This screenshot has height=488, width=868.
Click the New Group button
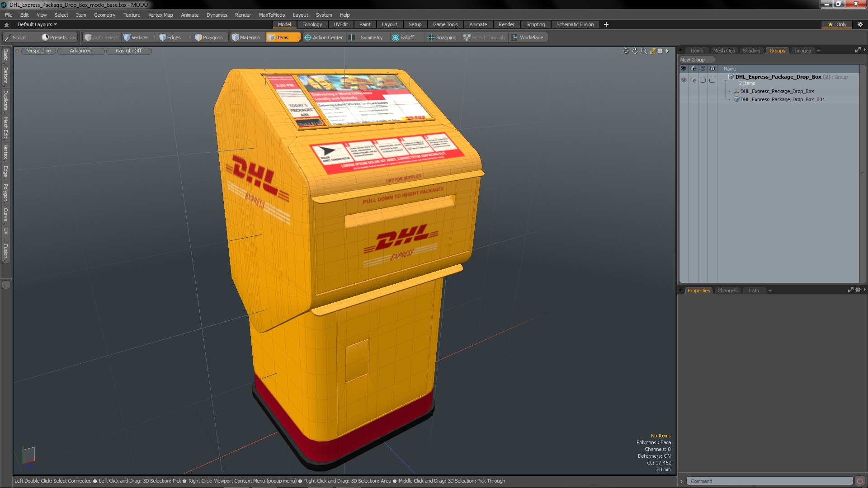pos(696,60)
